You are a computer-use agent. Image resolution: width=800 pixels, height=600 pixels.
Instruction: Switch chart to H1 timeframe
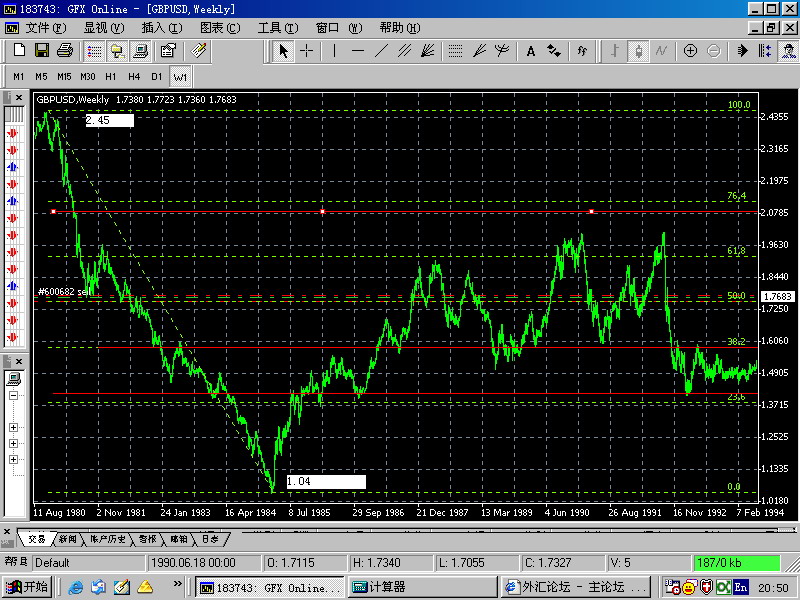(111, 77)
